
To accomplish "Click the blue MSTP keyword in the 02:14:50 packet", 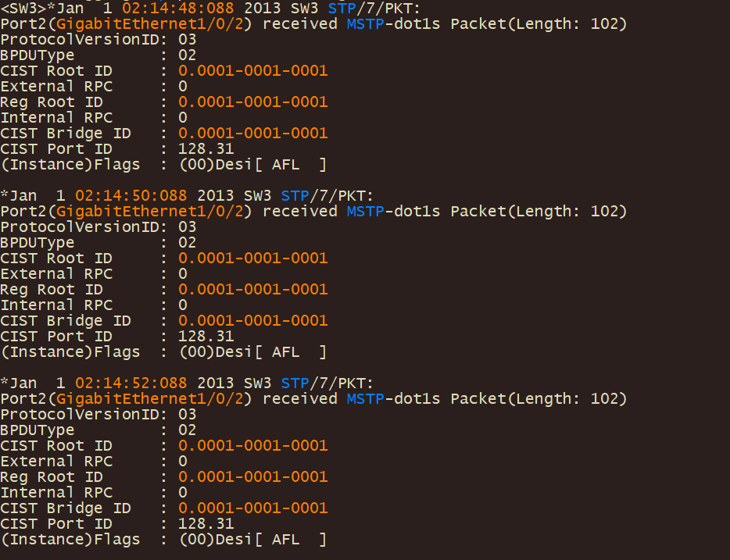I will (x=366, y=211).
